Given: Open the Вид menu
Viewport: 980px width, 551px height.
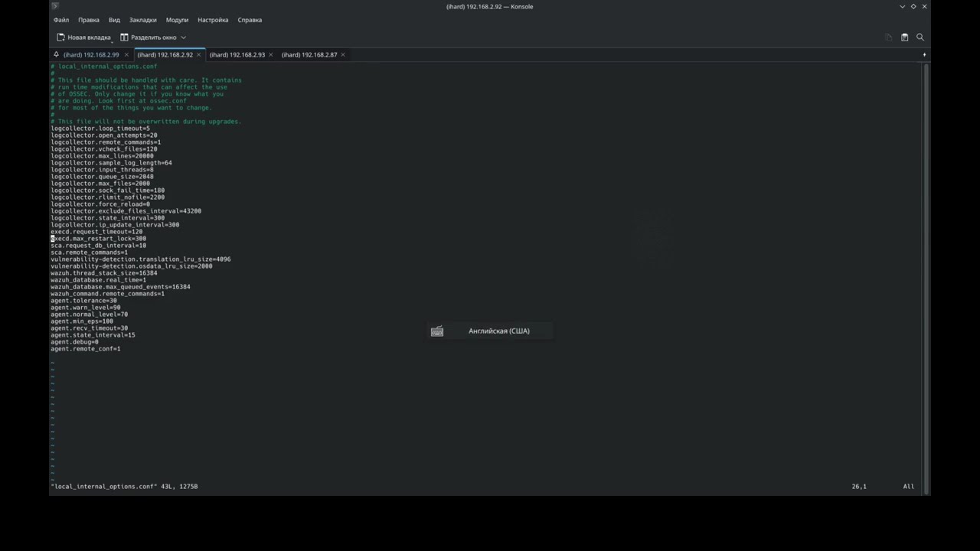Looking at the screenshot, I should point(114,20).
